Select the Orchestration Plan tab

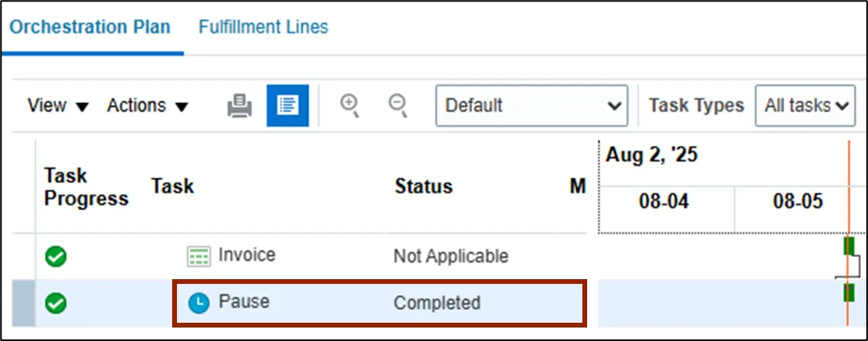click(90, 27)
